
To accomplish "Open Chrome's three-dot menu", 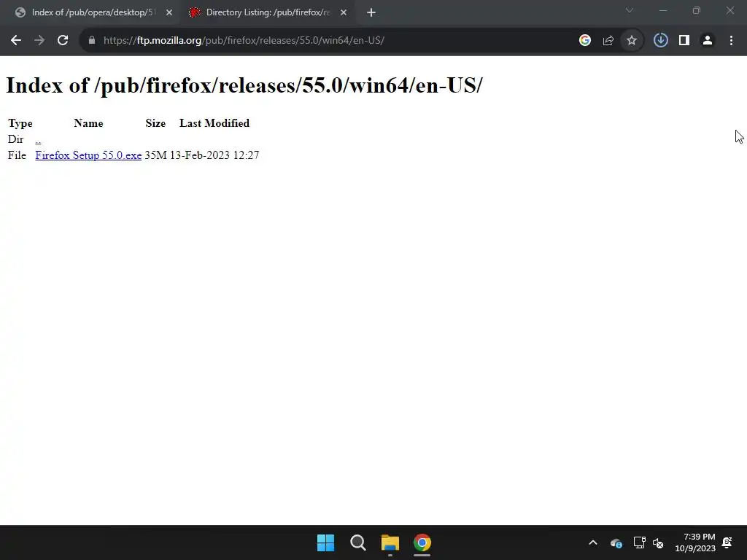I will coord(731,41).
